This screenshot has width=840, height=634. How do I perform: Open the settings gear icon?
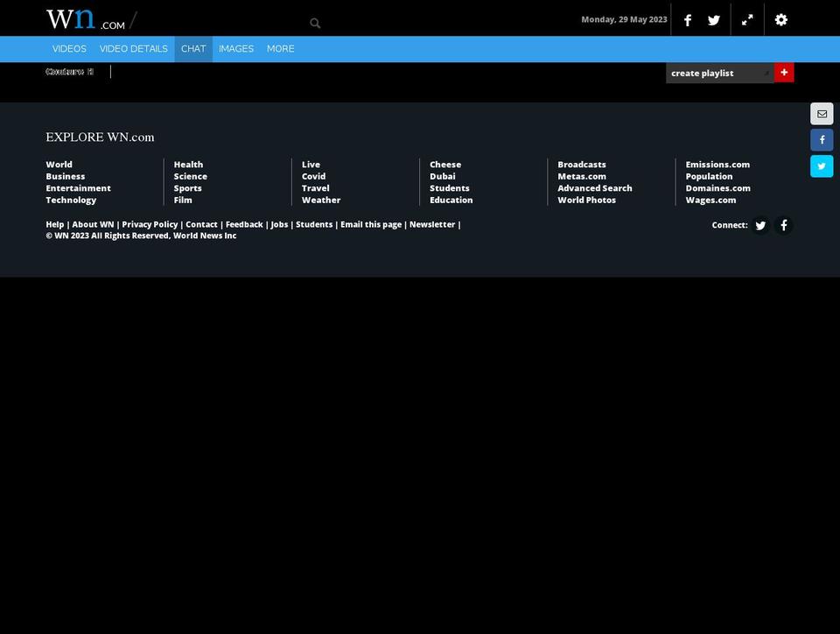tap(781, 20)
